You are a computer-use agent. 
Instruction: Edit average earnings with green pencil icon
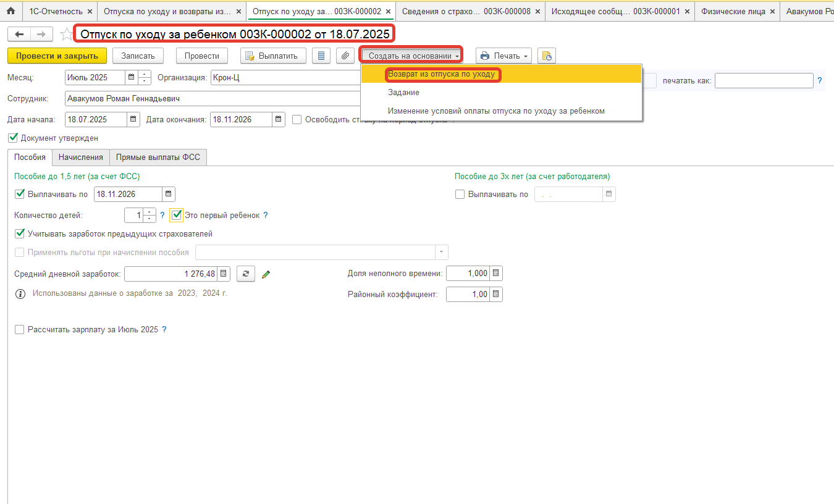(x=266, y=274)
